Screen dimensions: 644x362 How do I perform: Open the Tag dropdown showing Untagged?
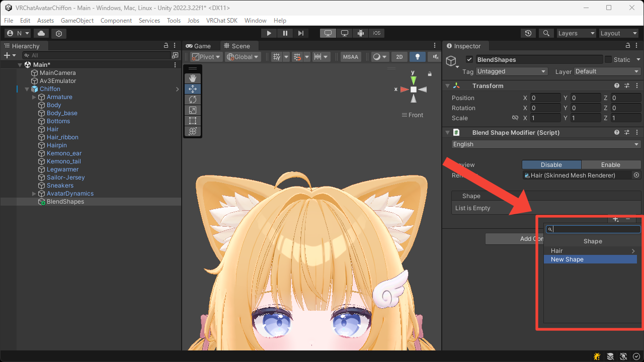(511, 71)
